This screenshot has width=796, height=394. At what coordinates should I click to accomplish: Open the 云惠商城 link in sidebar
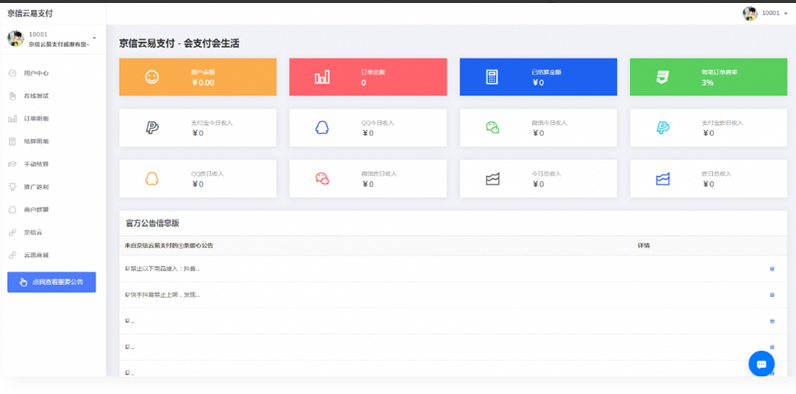[x=36, y=255]
